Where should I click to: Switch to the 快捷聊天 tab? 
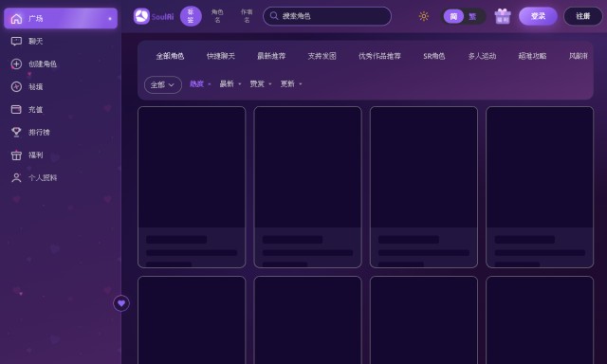pos(221,56)
